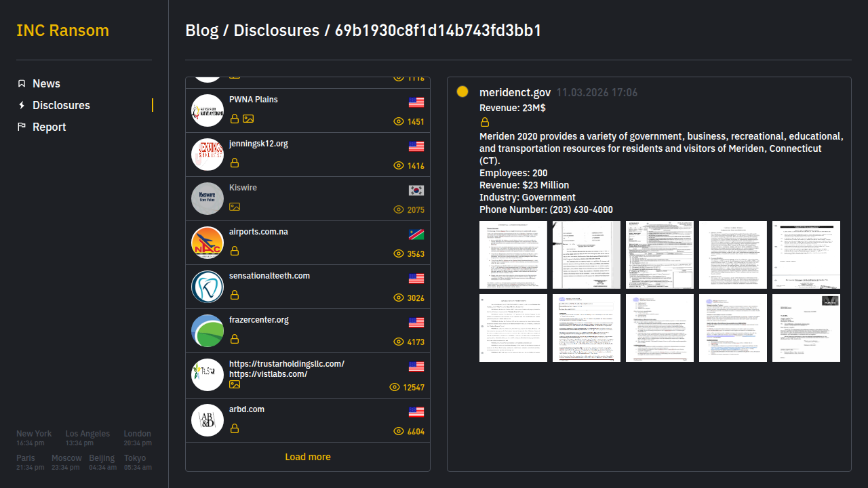
Task: Click the lock icon under jenningsk12.org
Action: point(235,163)
